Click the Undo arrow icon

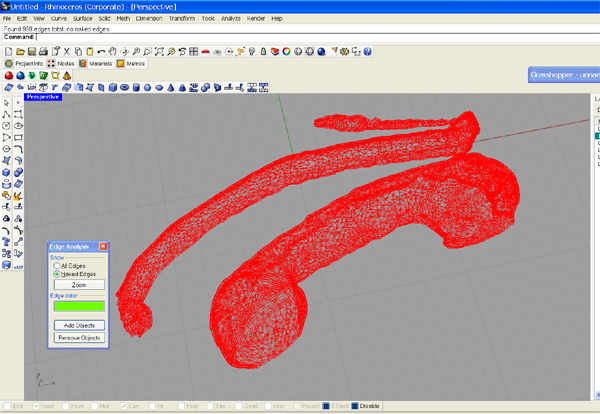point(101,51)
